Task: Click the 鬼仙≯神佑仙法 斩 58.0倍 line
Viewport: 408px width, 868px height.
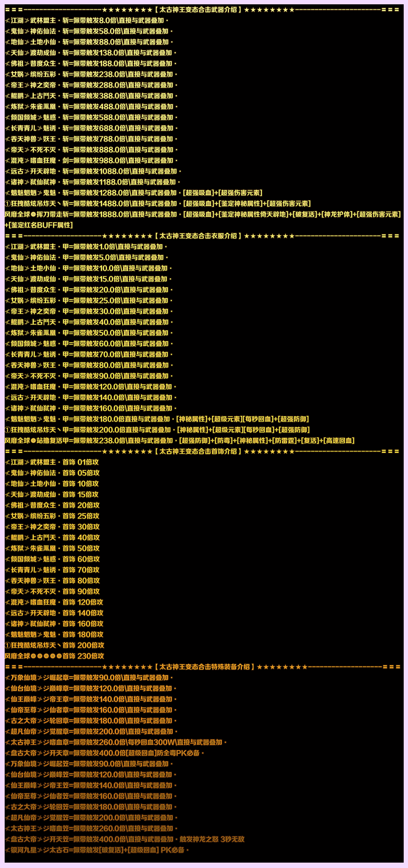Action: pos(89,31)
